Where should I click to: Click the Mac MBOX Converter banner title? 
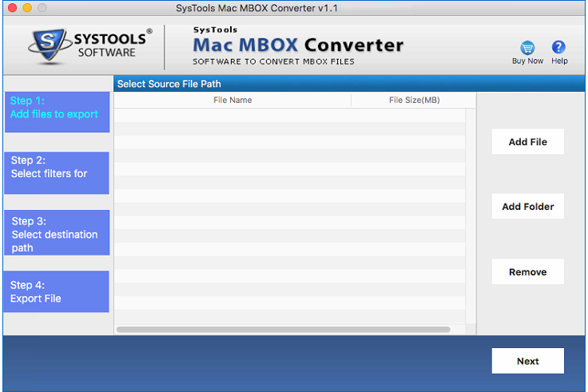[x=298, y=45]
